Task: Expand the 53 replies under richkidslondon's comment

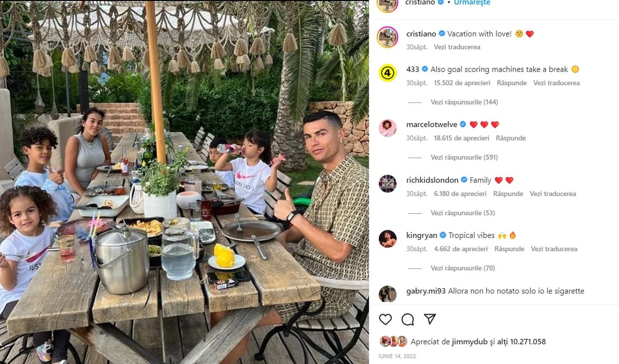Action: (x=463, y=213)
